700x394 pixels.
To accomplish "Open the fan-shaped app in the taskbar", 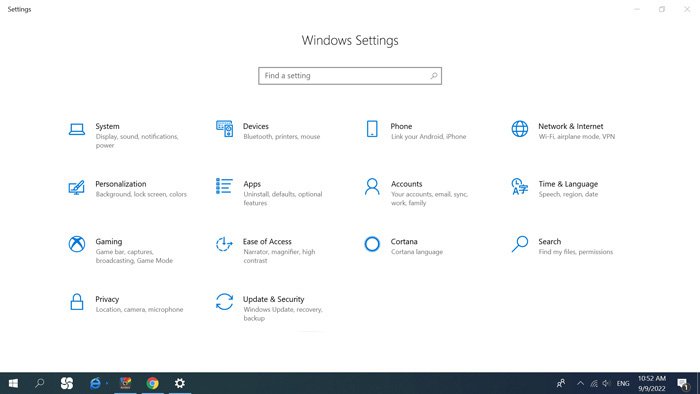I will coord(67,383).
